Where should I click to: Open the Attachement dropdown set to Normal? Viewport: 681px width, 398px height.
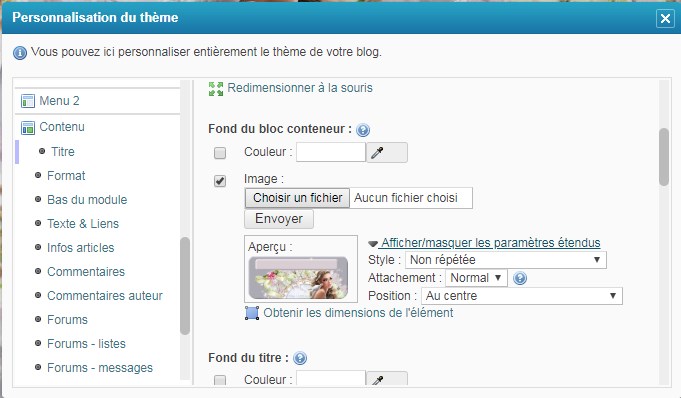(x=476, y=278)
